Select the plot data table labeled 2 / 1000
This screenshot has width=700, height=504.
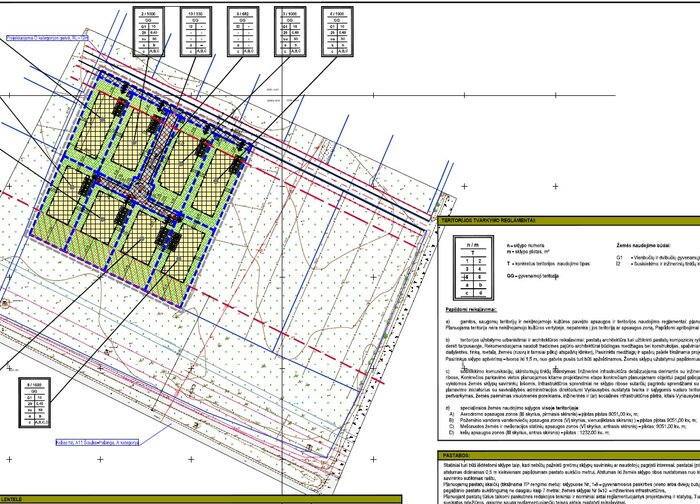coord(149,32)
